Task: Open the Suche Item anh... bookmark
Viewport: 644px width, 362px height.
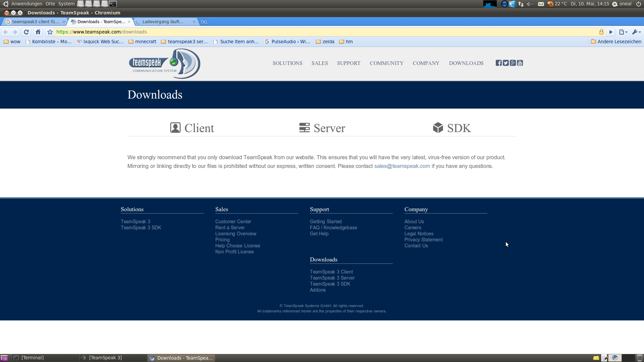Action: [x=236, y=42]
